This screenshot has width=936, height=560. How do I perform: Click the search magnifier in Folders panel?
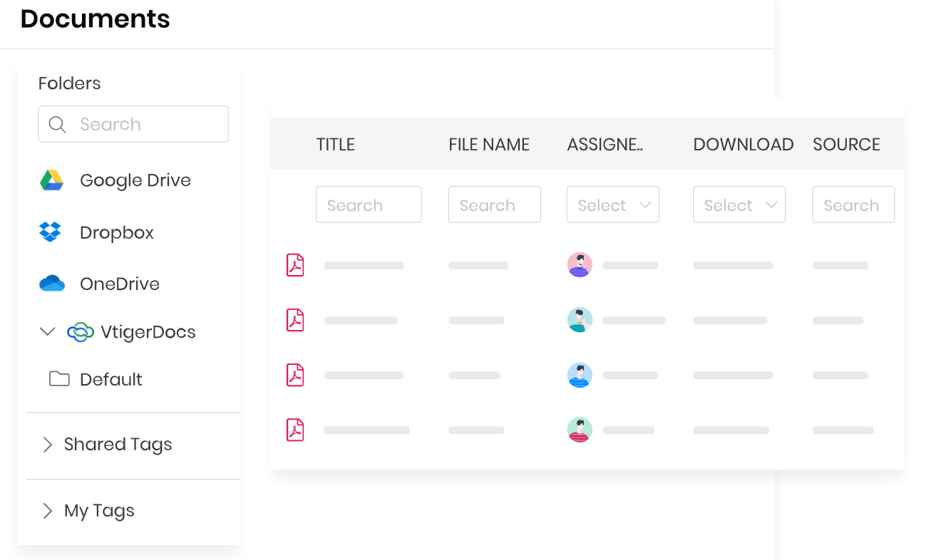(x=57, y=124)
